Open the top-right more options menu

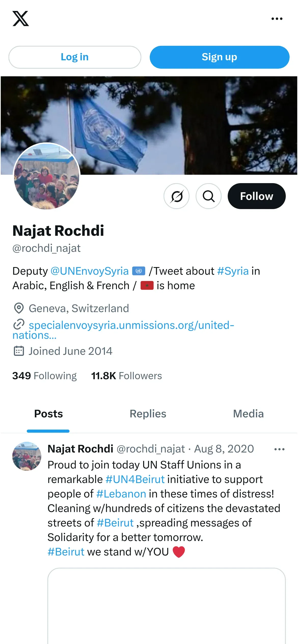pyautogui.click(x=277, y=19)
